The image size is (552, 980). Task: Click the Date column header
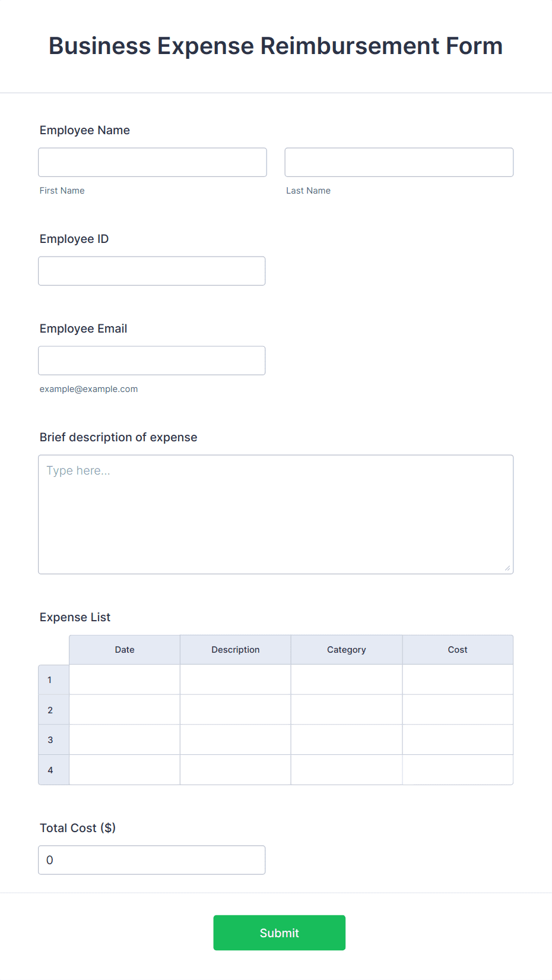pos(124,649)
